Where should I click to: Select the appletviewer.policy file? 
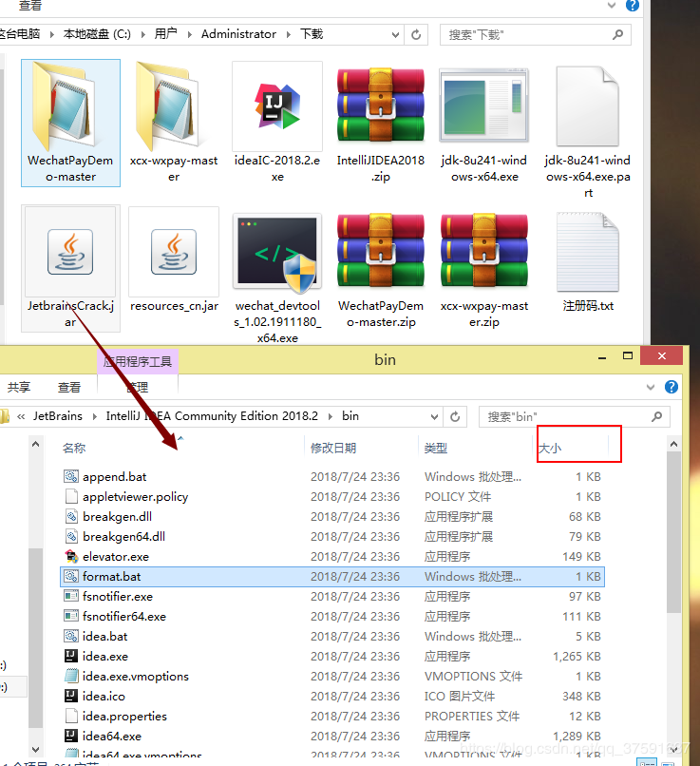(x=135, y=496)
